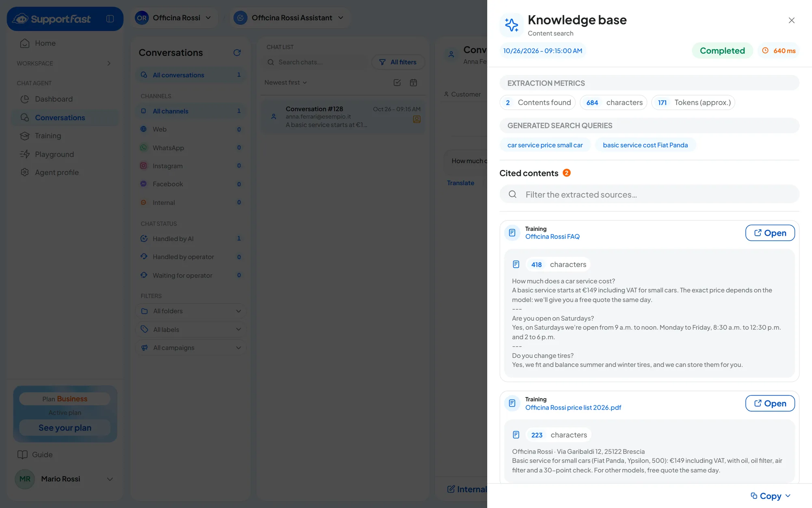Click the Knowledge base sparkle icon

[x=512, y=25]
